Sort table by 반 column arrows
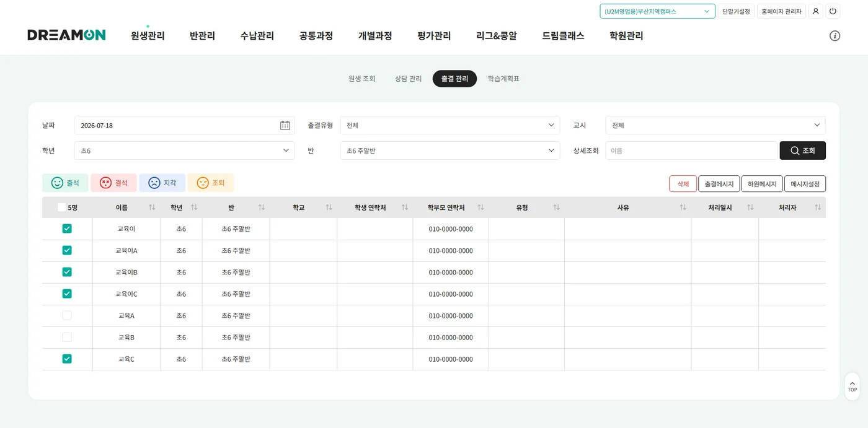 [262, 207]
